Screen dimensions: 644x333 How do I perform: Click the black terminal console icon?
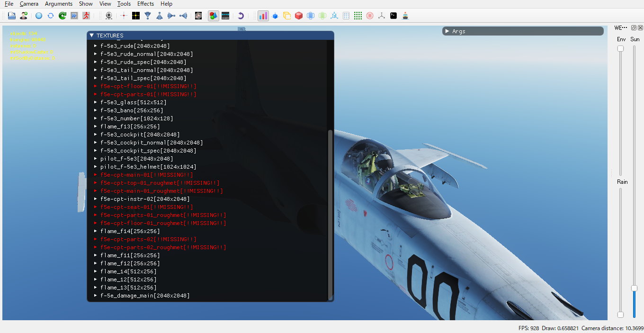(x=394, y=16)
